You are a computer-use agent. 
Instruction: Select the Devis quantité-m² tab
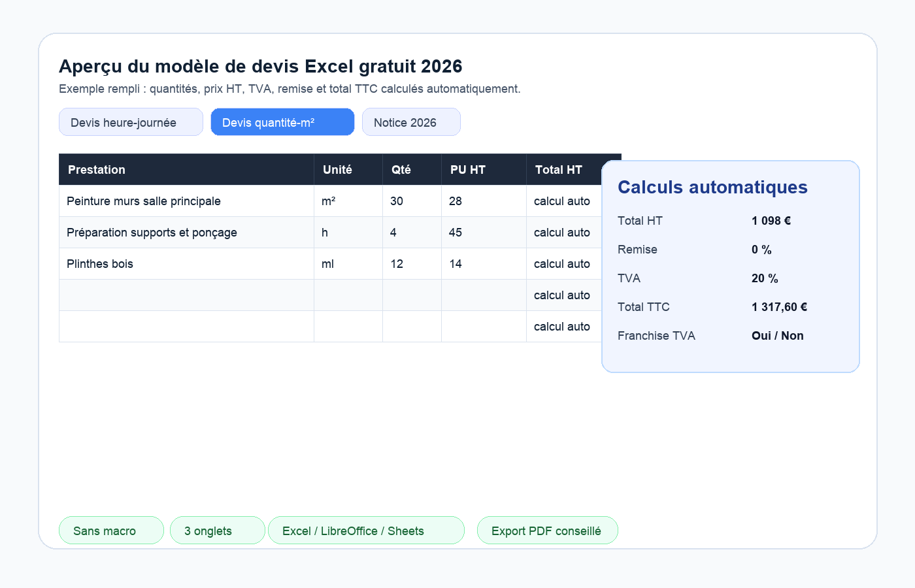click(282, 122)
